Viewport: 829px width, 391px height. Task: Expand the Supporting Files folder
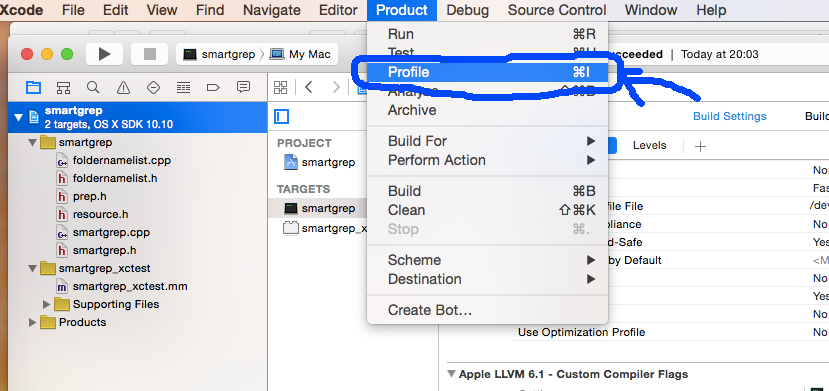pos(47,304)
